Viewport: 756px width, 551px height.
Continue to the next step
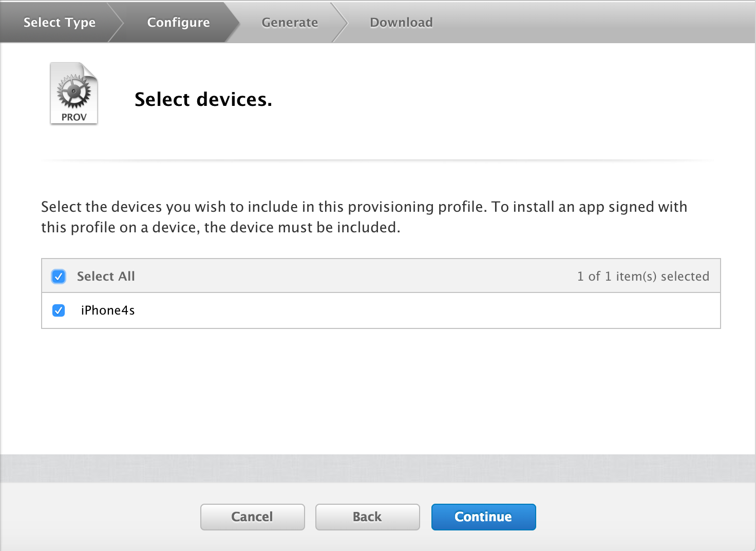(x=483, y=517)
